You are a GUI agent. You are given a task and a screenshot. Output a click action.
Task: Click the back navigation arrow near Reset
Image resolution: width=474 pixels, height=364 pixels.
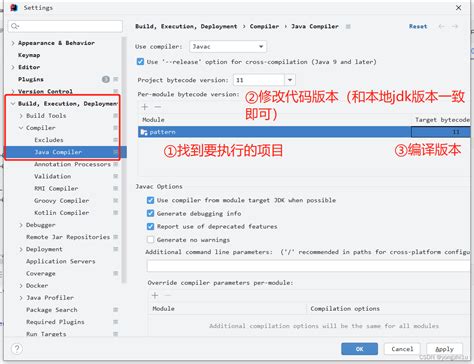pos(442,26)
